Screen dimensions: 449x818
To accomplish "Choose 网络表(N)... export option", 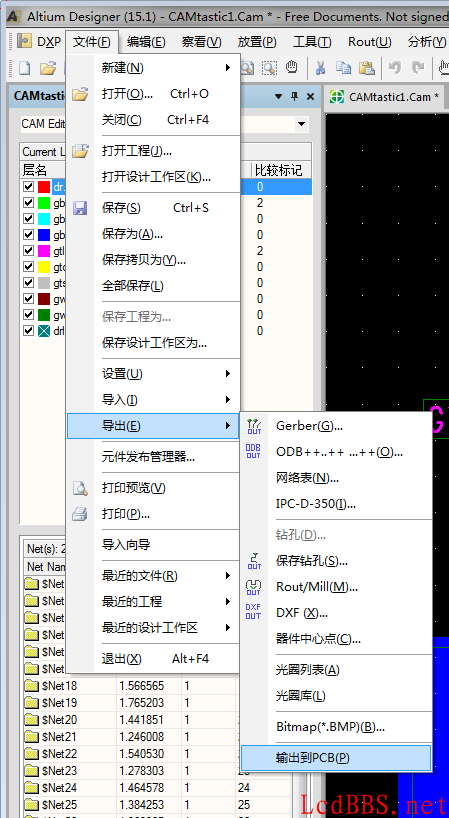I will (336, 478).
